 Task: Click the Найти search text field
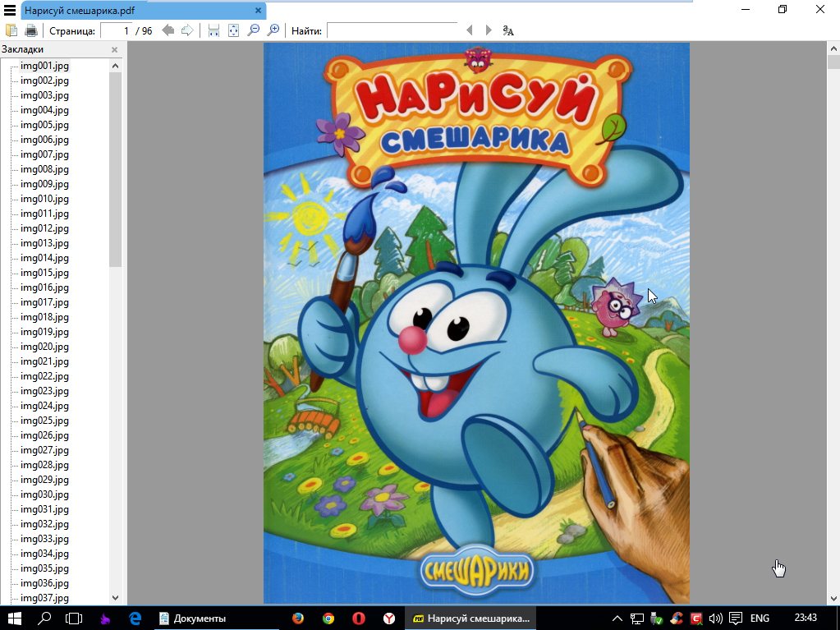(392, 30)
